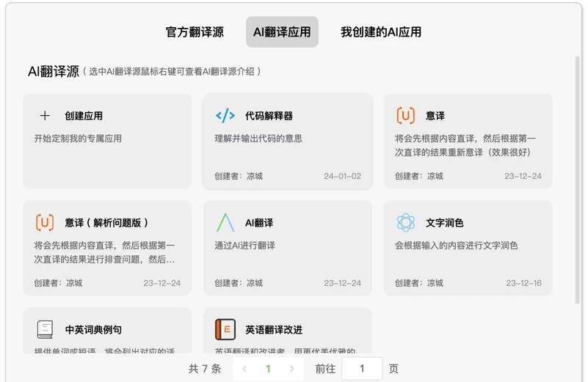Click the orange 意译 card icon
This screenshot has width=588, height=382.
(x=405, y=116)
